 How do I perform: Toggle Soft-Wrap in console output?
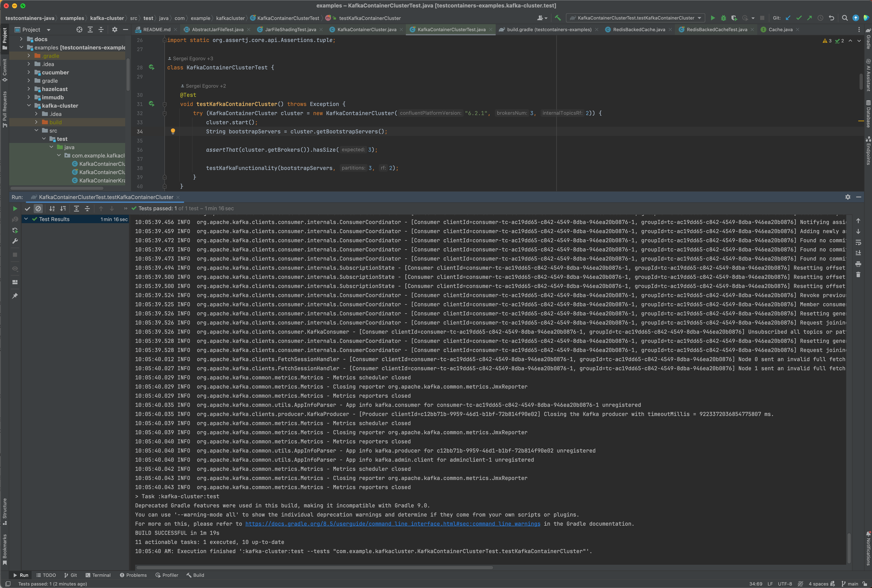point(858,242)
